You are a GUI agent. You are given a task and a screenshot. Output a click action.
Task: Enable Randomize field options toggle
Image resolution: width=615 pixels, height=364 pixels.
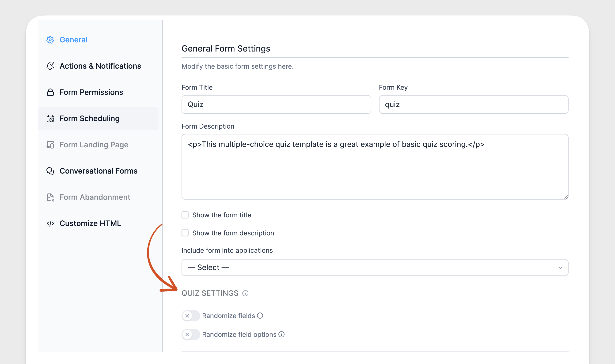point(191,334)
